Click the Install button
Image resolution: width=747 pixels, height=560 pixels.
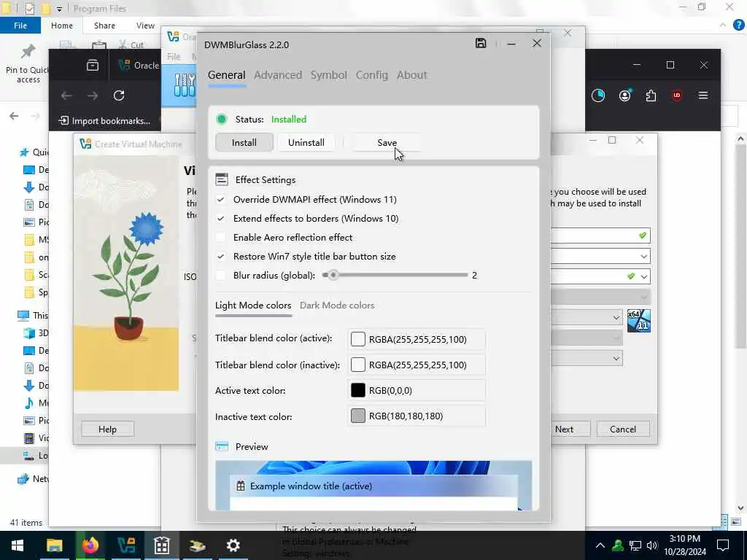click(244, 142)
